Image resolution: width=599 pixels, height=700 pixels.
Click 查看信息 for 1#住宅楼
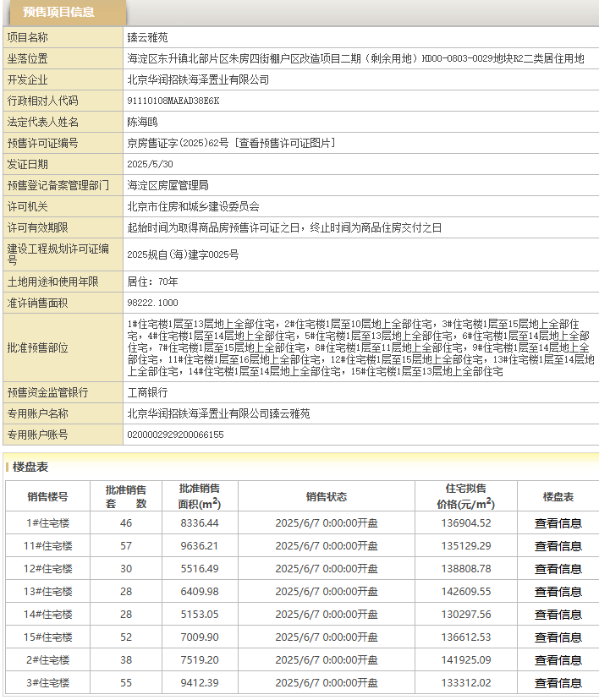[558, 523]
